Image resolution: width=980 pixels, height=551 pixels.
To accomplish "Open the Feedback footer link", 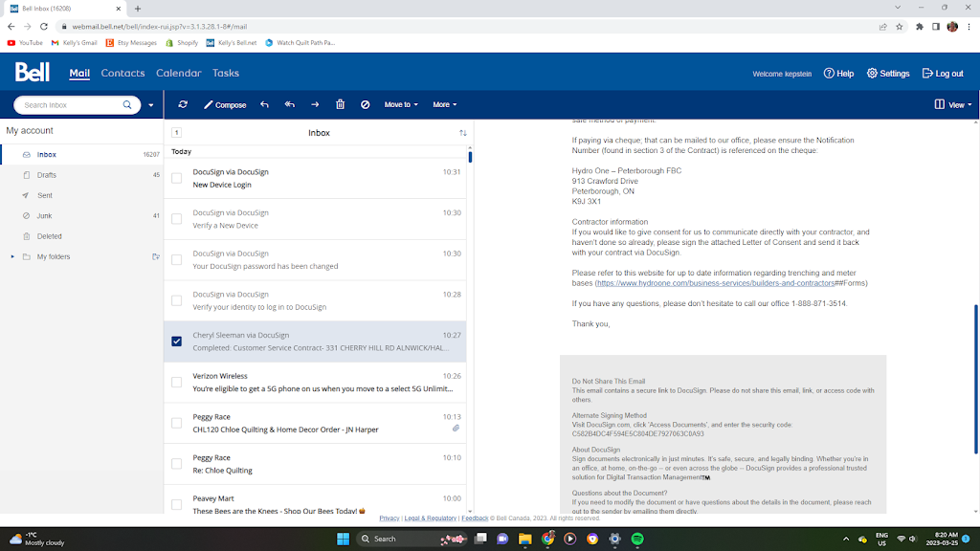I will [475, 518].
